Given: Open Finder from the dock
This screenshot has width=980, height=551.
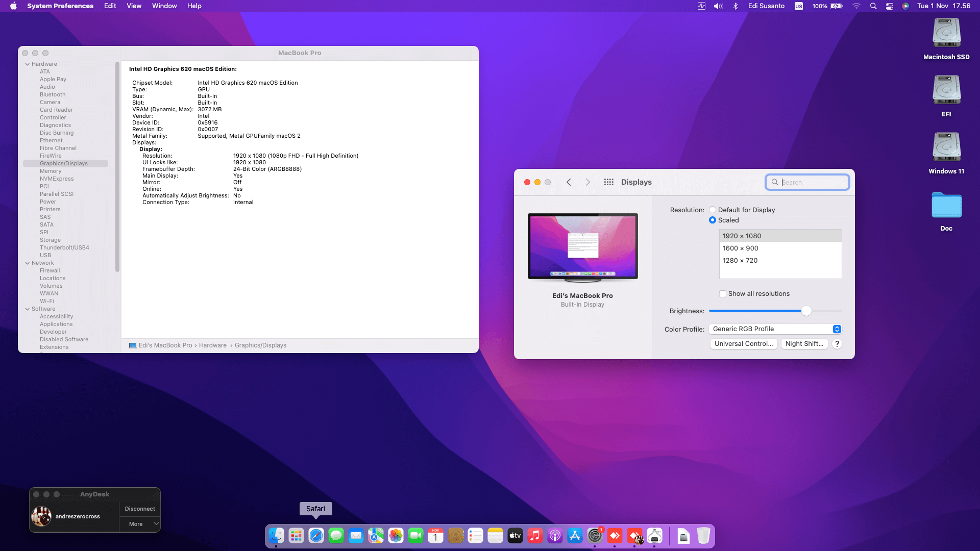Looking at the screenshot, I should point(276,536).
